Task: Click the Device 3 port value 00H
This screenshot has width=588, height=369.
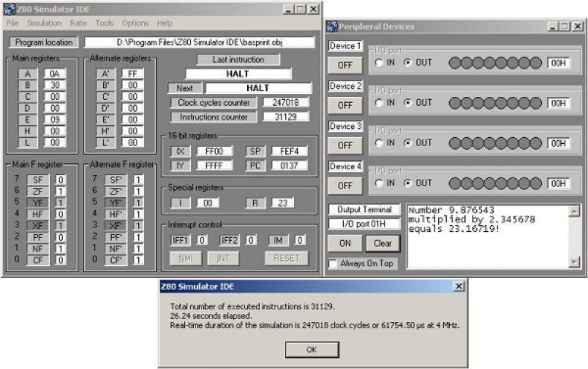Action: click(x=558, y=143)
